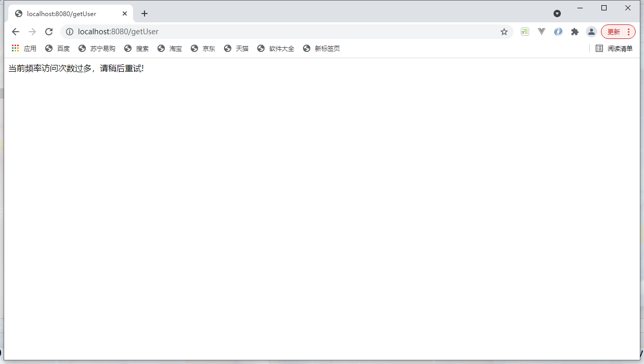This screenshot has width=644, height=364.
Task: Close the Chrome window
Action: click(628, 8)
